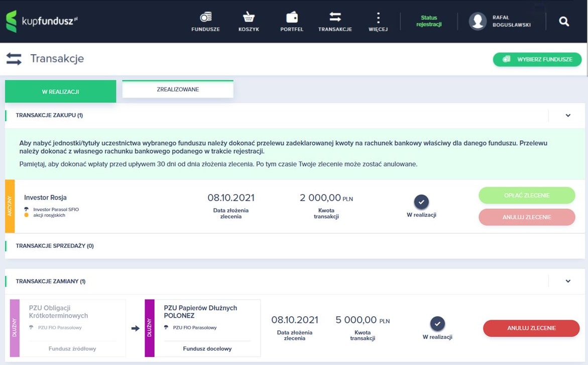Open the Fundusze coins icon

pyautogui.click(x=205, y=17)
